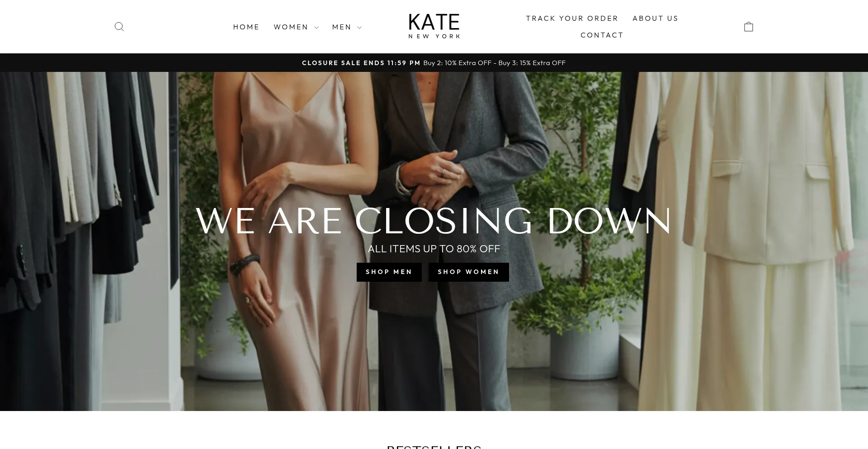
Task: Click the KATE New York logo
Action: coord(434,26)
